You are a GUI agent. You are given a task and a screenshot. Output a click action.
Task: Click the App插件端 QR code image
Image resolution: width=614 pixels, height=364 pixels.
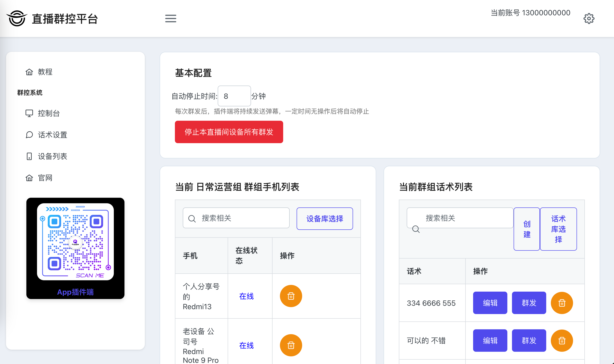coord(75,242)
